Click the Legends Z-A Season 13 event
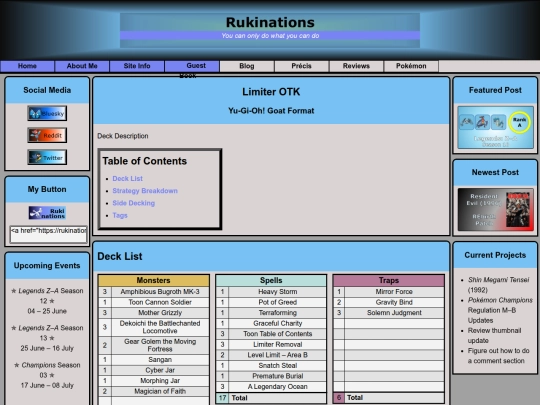 pos(47,338)
